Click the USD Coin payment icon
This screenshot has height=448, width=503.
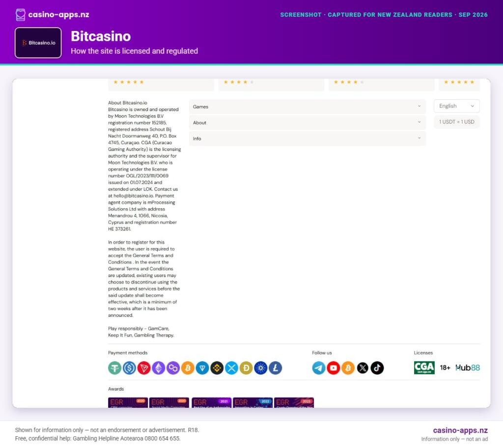click(129, 368)
